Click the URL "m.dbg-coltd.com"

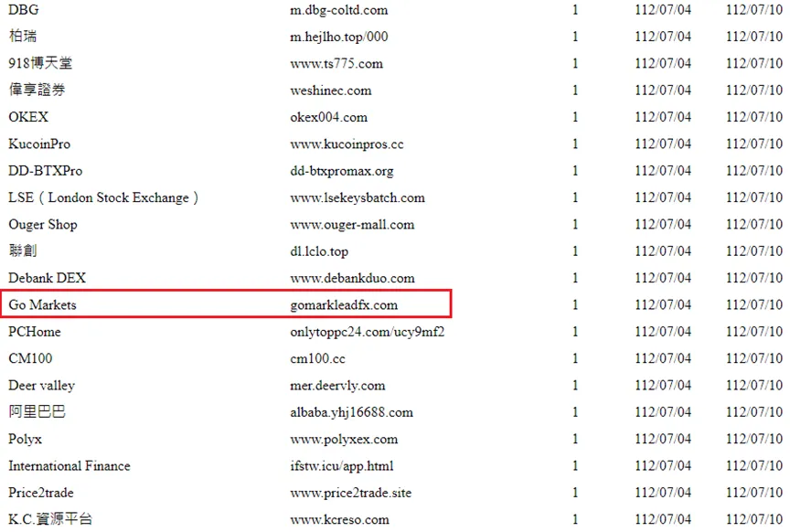click(339, 10)
